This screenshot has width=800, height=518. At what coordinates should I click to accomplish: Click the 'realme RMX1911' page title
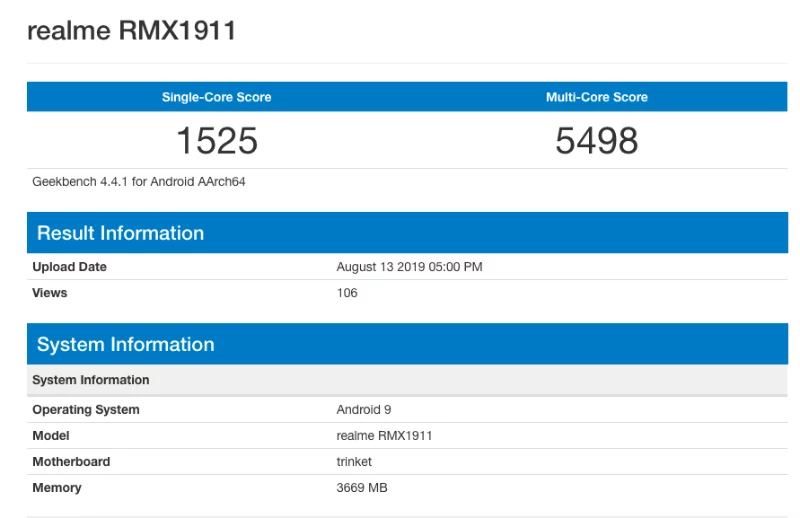coord(132,30)
